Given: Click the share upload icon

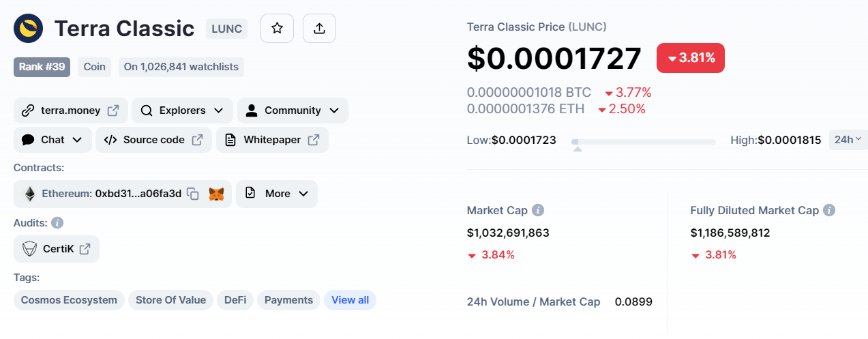Looking at the screenshot, I should coord(319,29).
